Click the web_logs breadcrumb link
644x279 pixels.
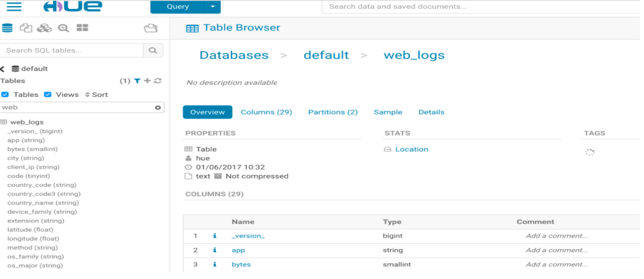[414, 56]
